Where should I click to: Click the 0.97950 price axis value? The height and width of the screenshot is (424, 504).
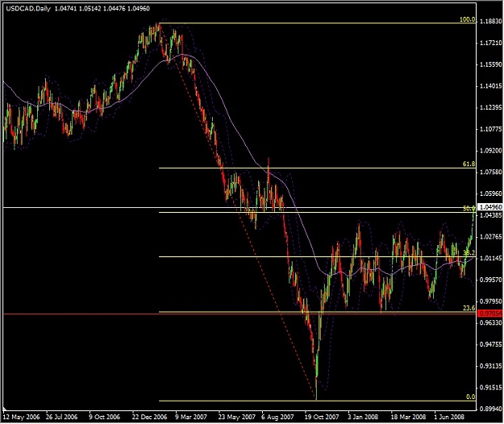click(490, 301)
